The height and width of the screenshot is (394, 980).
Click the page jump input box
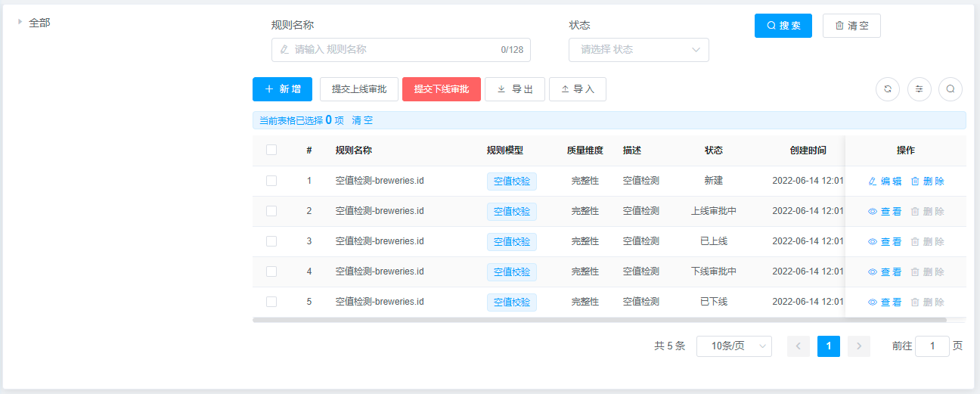click(932, 346)
